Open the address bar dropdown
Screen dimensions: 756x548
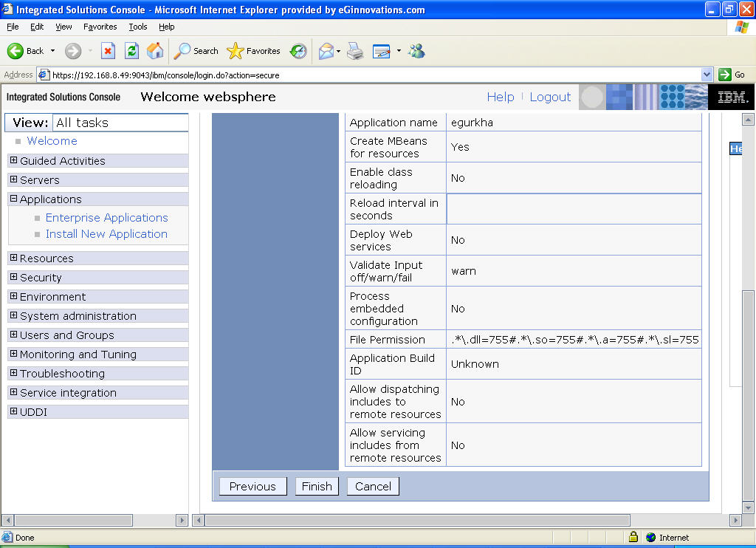click(x=707, y=75)
